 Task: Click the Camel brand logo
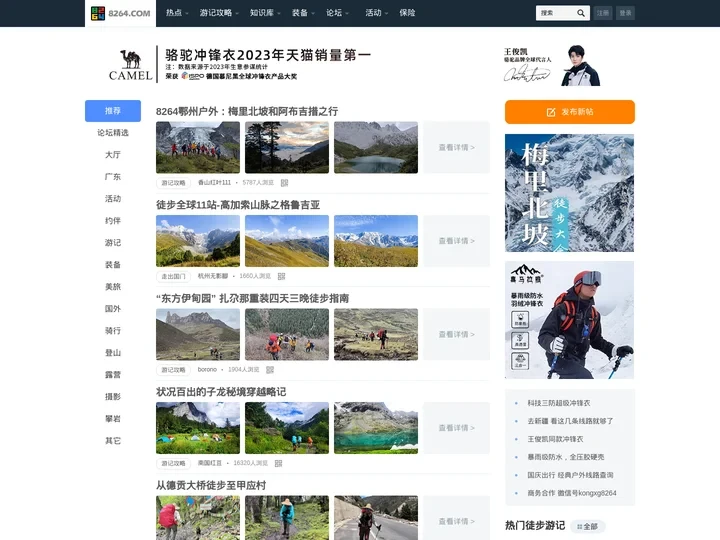coord(130,65)
